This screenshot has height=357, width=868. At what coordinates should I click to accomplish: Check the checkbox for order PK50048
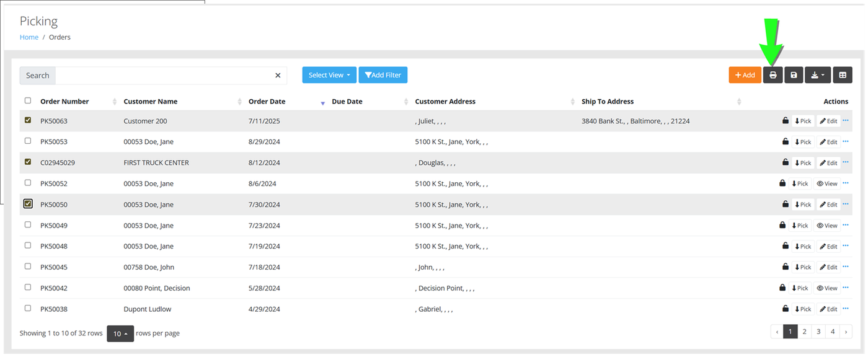(x=27, y=245)
